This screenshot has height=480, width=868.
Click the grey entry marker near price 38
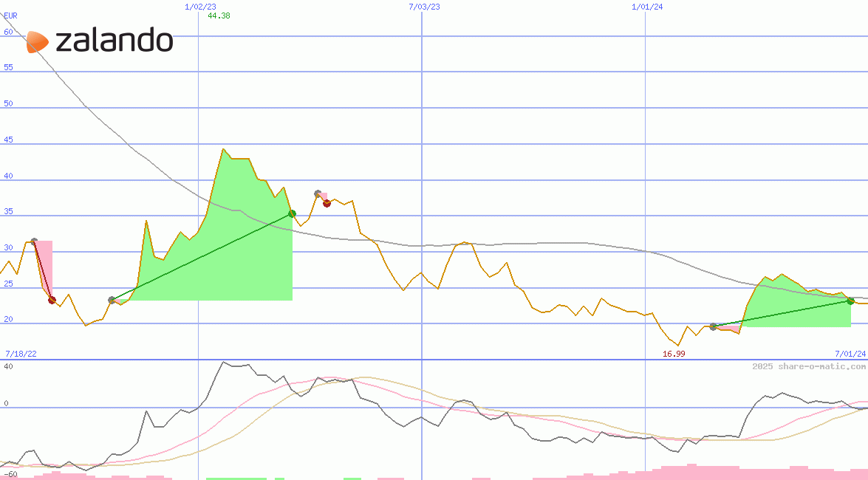click(x=318, y=193)
